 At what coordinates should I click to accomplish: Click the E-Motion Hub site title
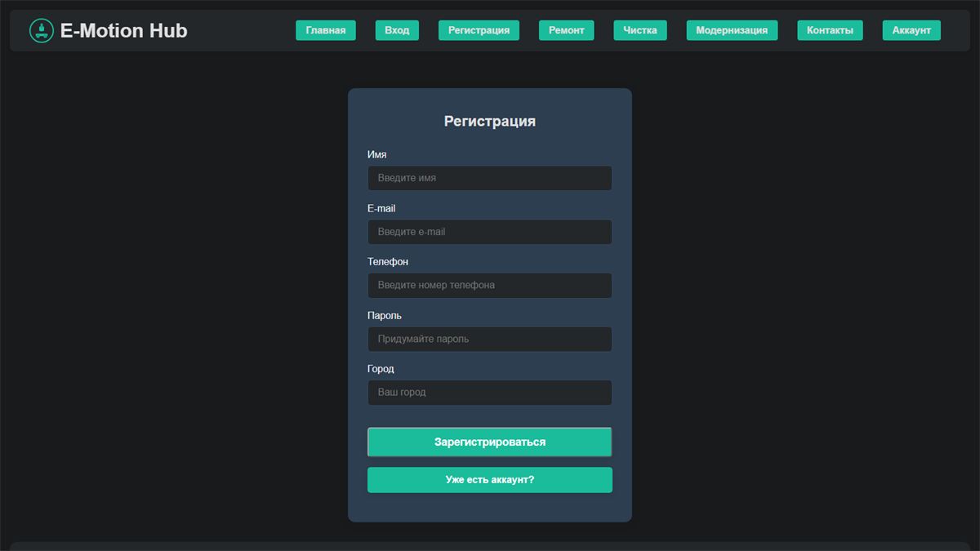[124, 31]
